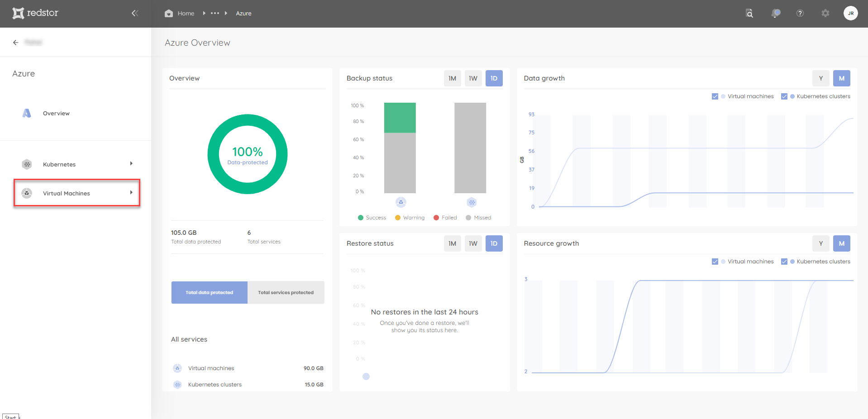868x419 pixels.
Task: Uncheck Kubernetes clusters in Data growth
Action: pos(784,96)
